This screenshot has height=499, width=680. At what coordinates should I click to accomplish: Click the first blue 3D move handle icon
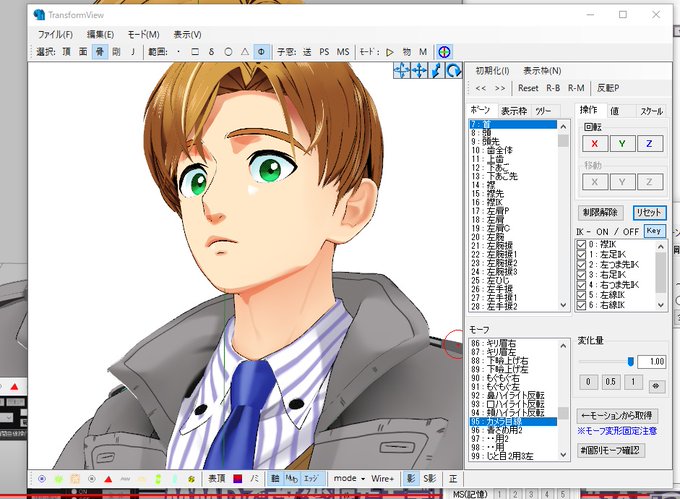pos(402,70)
